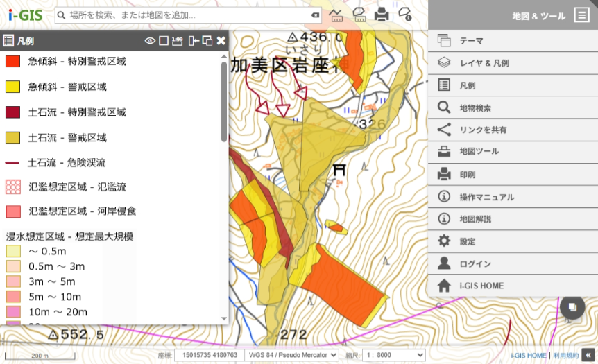Pop out the 凡例 panel window icon

click(x=207, y=40)
